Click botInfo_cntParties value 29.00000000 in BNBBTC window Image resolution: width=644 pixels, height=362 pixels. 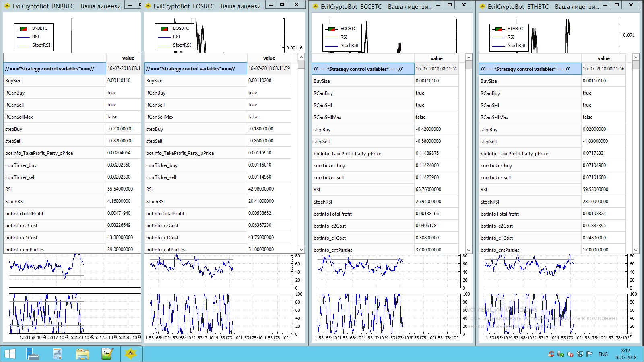tap(120, 249)
